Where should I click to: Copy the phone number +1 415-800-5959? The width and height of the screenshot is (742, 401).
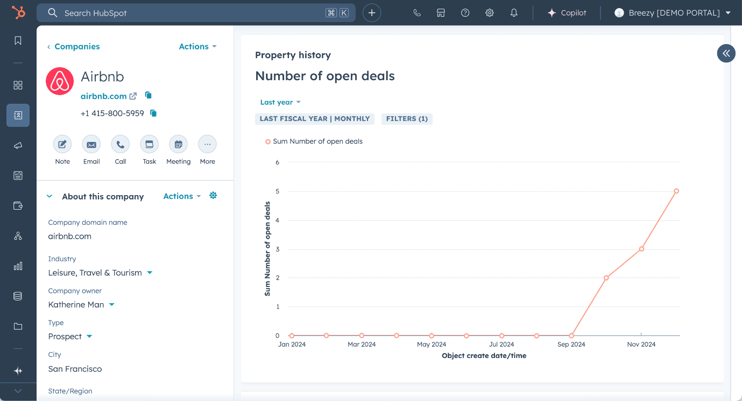153,113
